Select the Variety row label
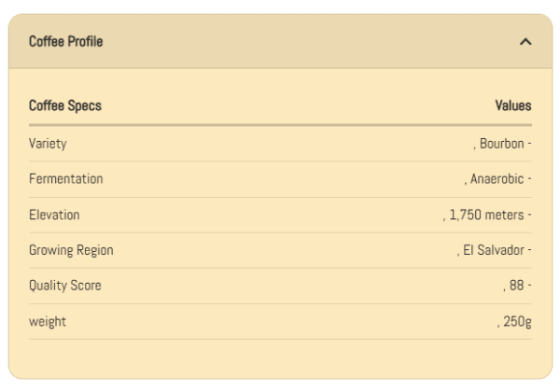The height and width of the screenshot is (392, 560). pyautogui.click(x=48, y=144)
